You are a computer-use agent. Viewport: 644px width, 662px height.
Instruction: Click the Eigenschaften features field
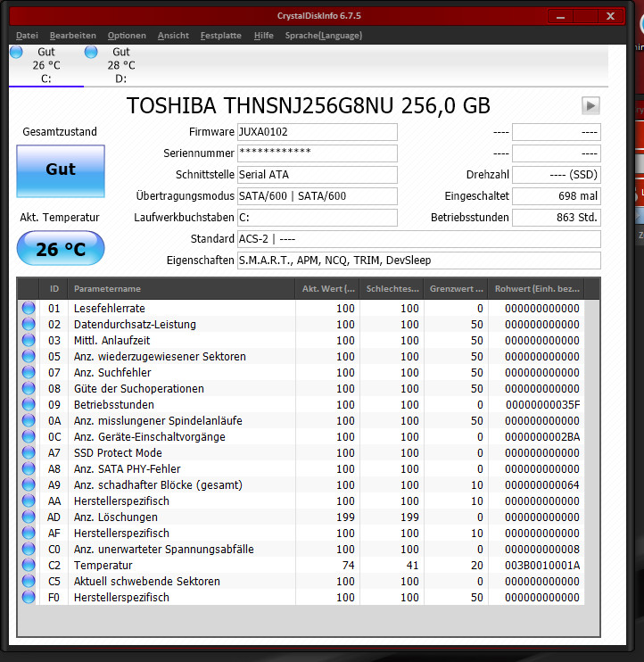pos(419,261)
